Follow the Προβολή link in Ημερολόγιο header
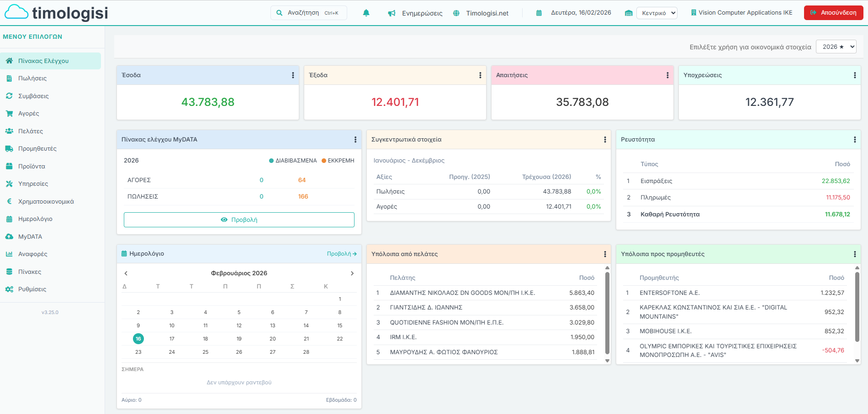This screenshot has height=414, width=868. click(x=341, y=254)
